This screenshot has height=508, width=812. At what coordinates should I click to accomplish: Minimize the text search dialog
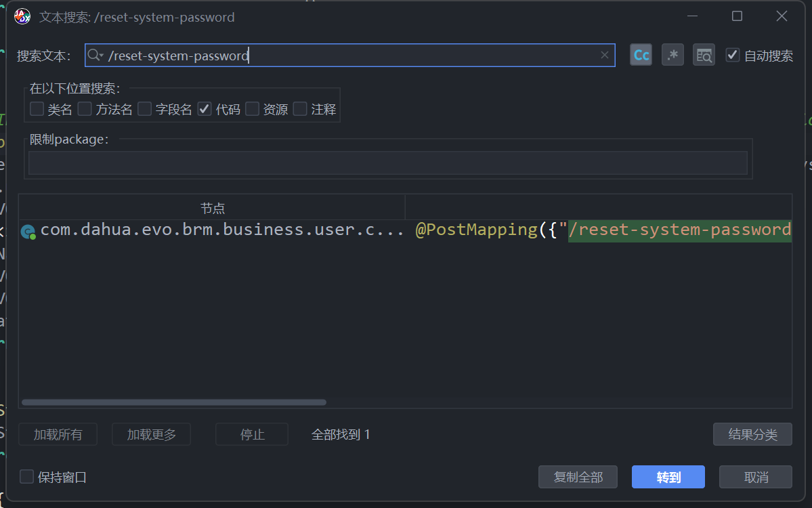(x=692, y=16)
